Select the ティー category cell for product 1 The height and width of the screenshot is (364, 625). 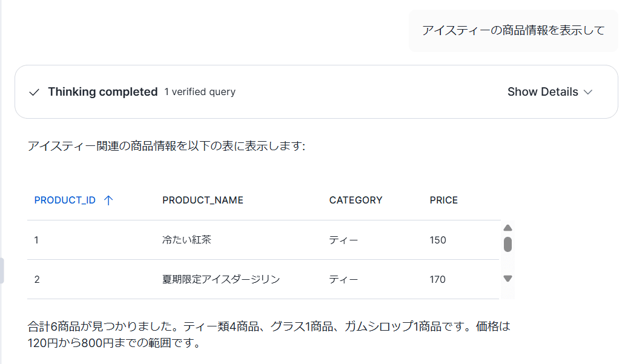pyautogui.click(x=343, y=240)
